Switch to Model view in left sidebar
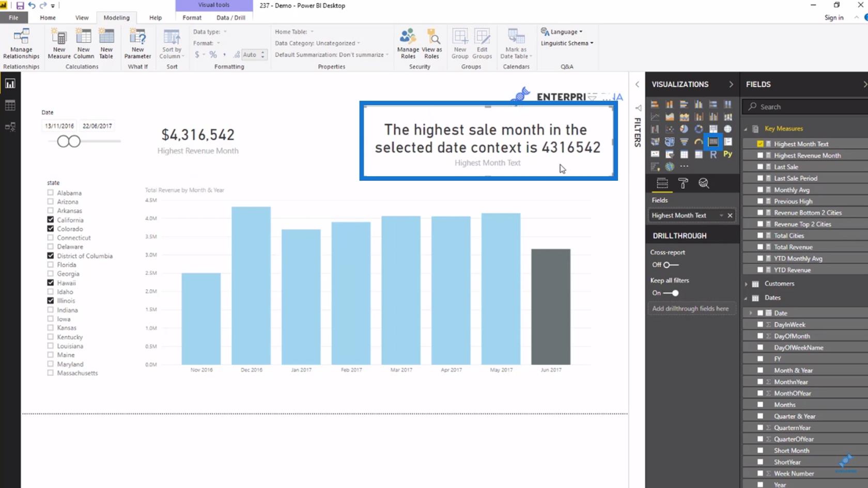 pos(10,127)
